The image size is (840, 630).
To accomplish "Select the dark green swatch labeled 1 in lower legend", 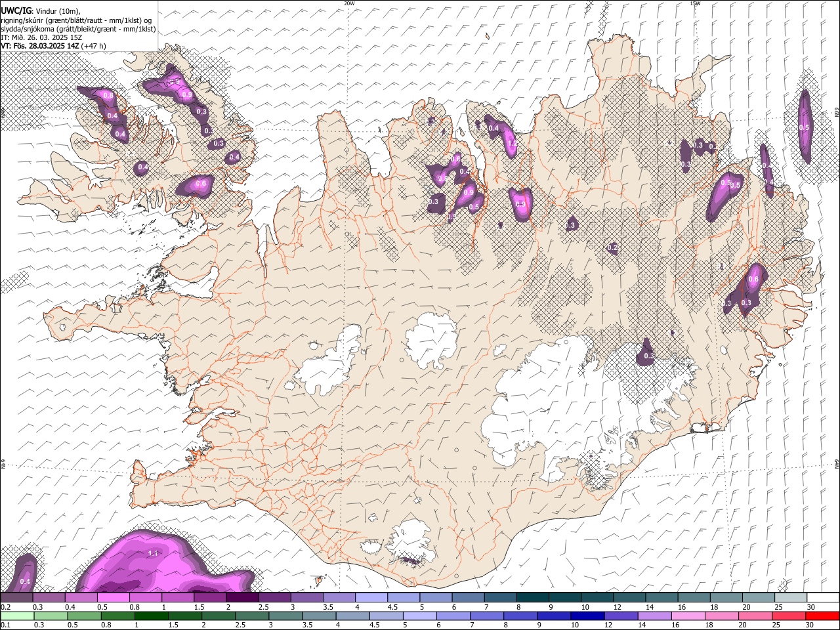I will tap(152, 616).
